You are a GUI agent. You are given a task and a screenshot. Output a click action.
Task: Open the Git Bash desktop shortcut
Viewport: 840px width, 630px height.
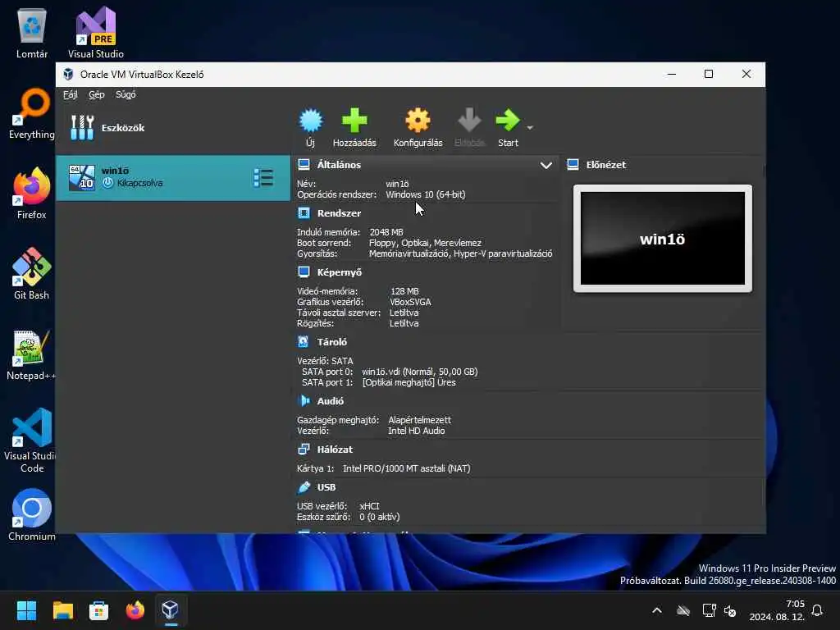[32, 274]
